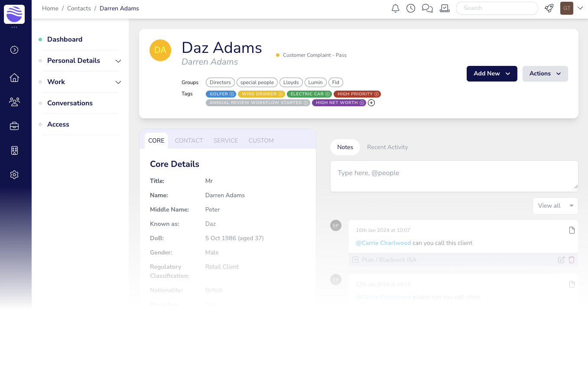The height and width of the screenshot is (375, 588).
Task: Expand the Personal Details section
Action: (x=118, y=61)
